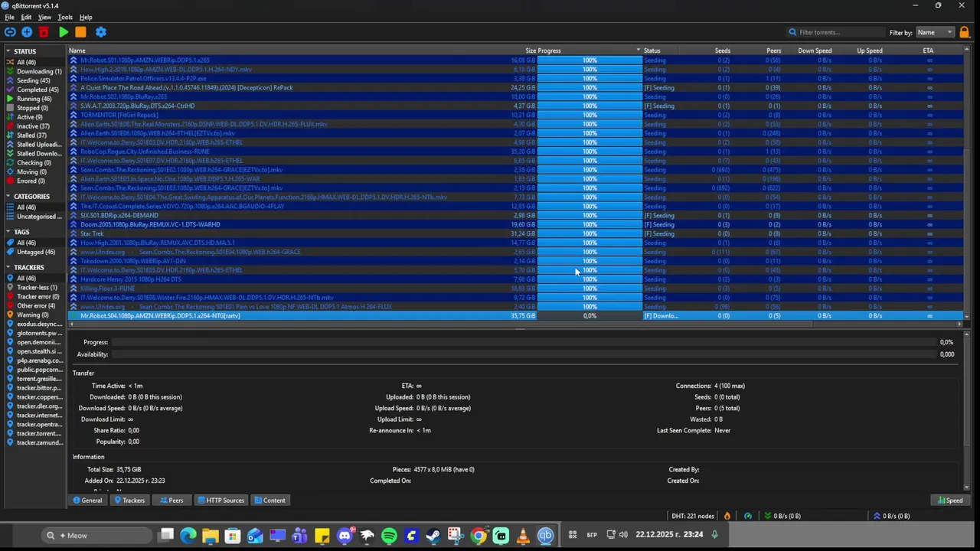Toggle the Speed graph button
This screenshot has height=551, width=980.
[950, 500]
